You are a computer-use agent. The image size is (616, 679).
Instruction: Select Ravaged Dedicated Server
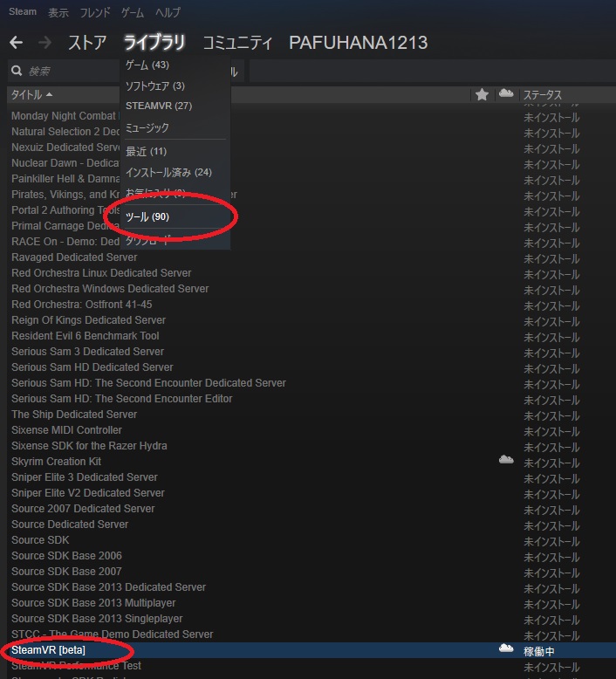click(x=74, y=257)
